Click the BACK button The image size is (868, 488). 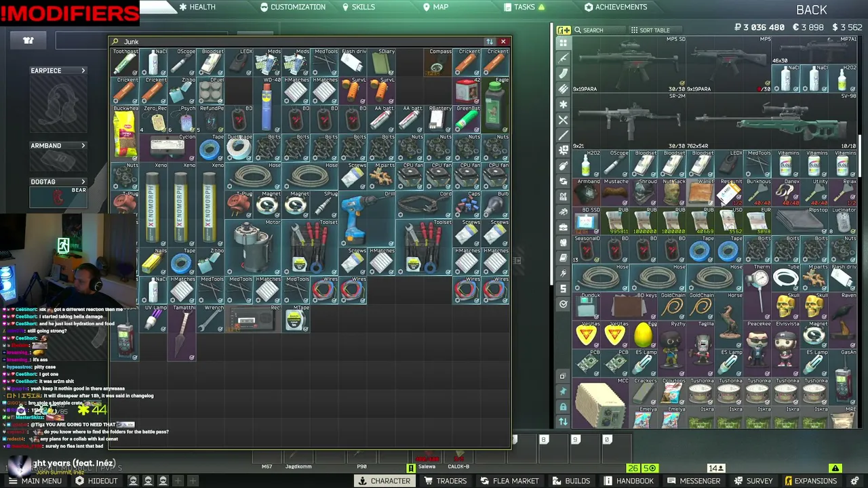812,10
